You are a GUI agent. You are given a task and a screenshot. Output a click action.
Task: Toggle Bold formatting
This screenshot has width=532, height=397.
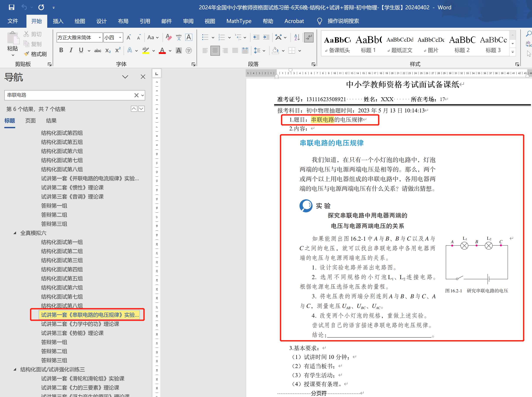[61, 50]
